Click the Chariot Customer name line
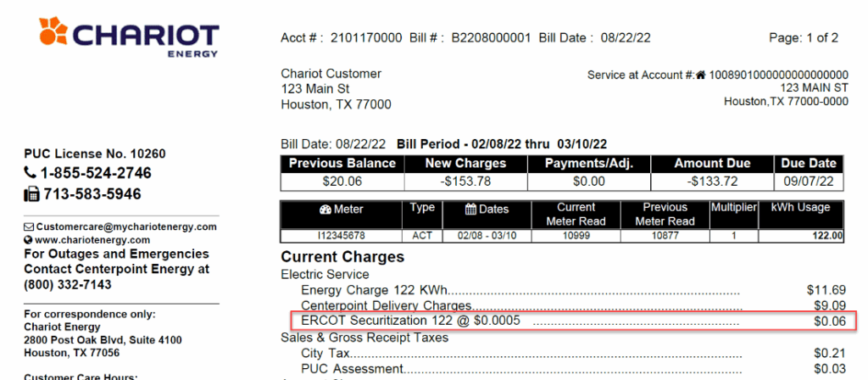 [331, 74]
